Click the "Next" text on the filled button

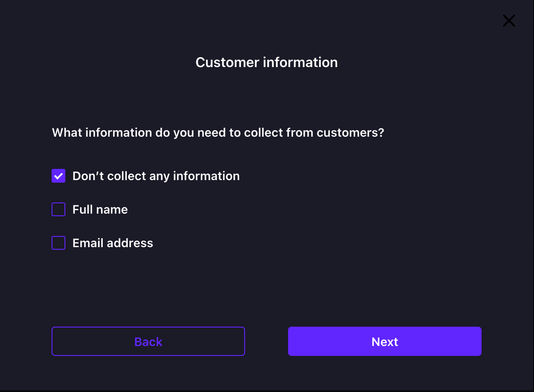(384, 341)
